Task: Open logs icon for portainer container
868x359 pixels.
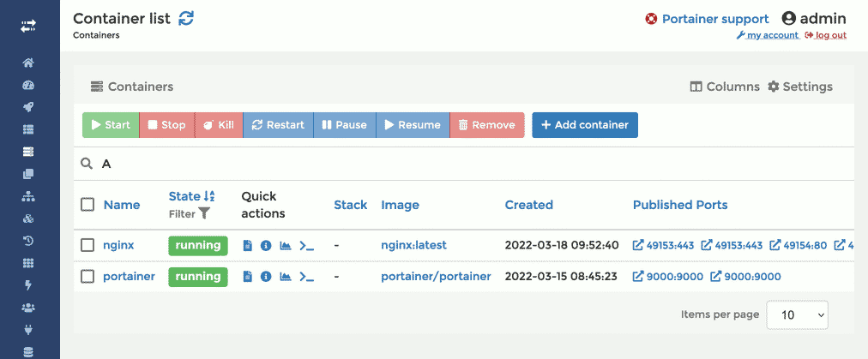Action: 248,276
